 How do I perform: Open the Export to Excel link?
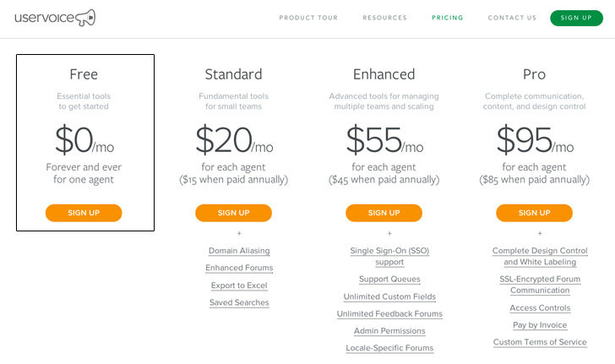coord(239,285)
